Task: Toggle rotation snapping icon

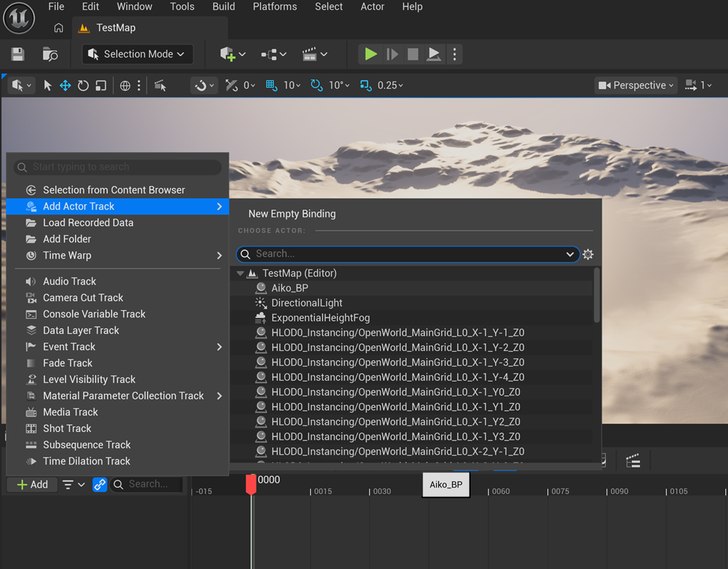Action: coord(316,86)
